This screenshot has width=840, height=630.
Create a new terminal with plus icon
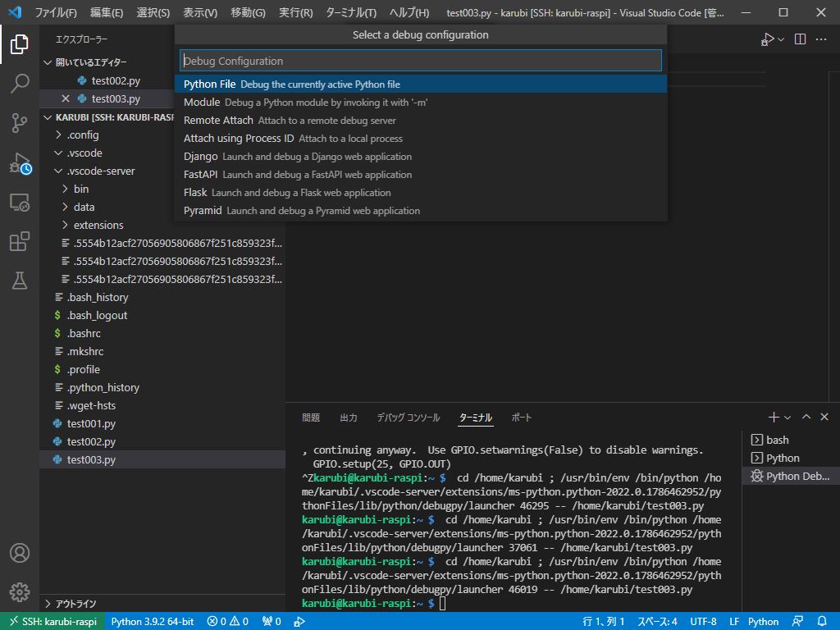[x=773, y=417]
